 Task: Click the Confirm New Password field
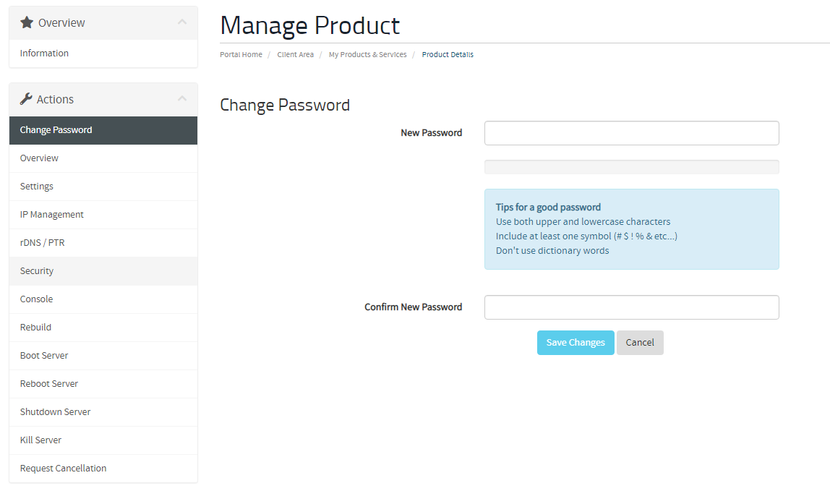631,307
